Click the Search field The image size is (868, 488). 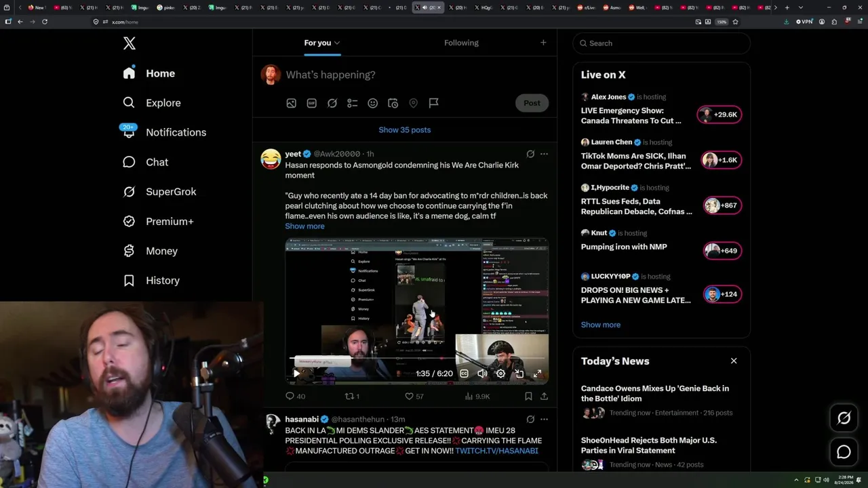pyautogui.click(x=662, y=43)
